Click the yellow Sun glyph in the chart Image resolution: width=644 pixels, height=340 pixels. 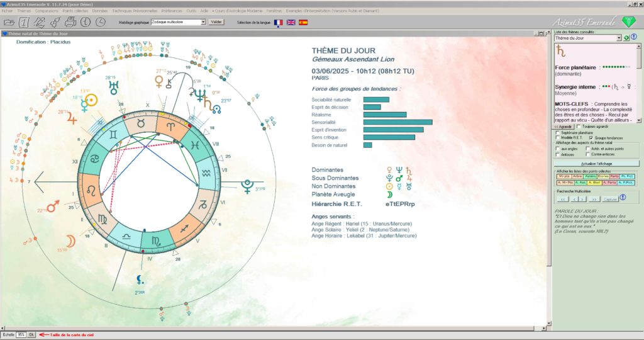(x=91, y=100)
